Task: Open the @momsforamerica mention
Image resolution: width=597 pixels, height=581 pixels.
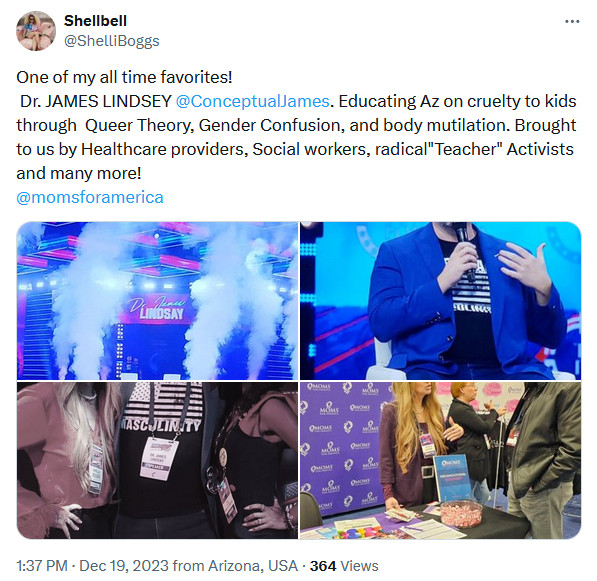Action: (90, 197)
